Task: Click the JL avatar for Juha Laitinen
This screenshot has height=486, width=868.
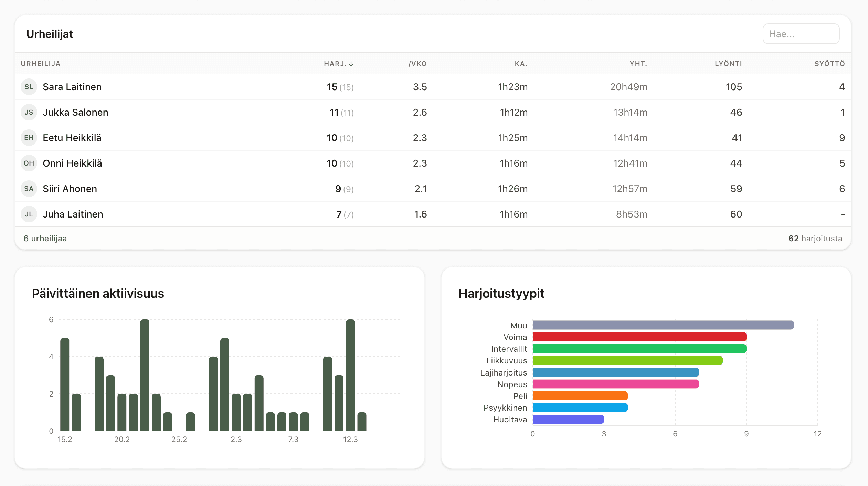Action: pyautogui.click(x=29, y=214)
